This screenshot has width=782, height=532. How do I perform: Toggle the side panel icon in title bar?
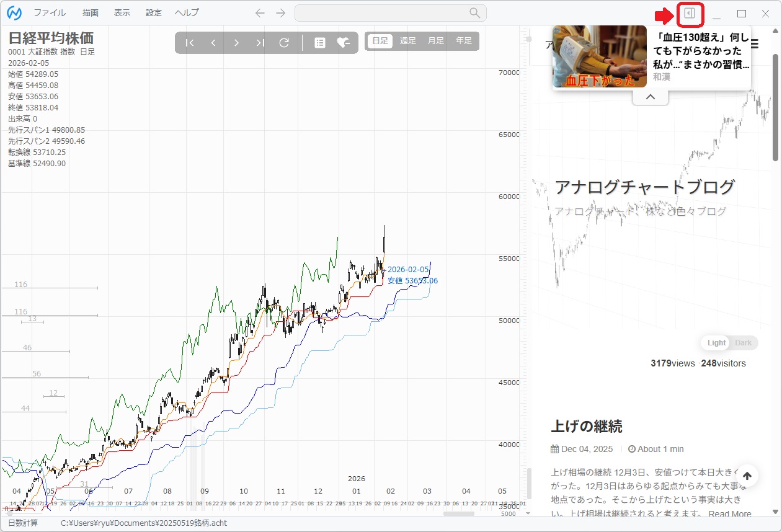(x=690, y=14)
